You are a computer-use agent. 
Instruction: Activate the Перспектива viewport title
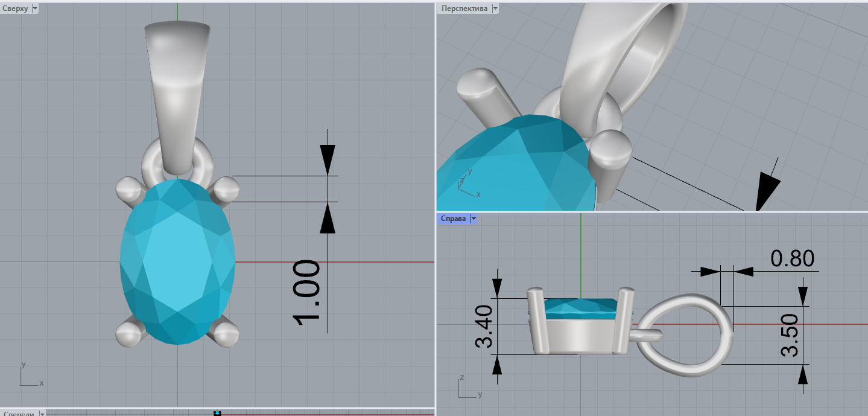[x=464, y=8]
